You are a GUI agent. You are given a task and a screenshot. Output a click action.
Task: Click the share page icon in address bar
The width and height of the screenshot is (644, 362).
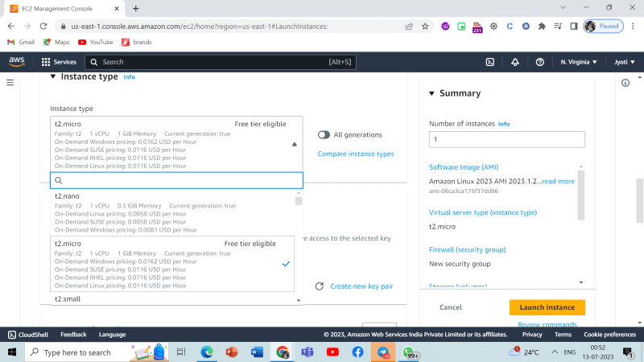coord(409,27)
